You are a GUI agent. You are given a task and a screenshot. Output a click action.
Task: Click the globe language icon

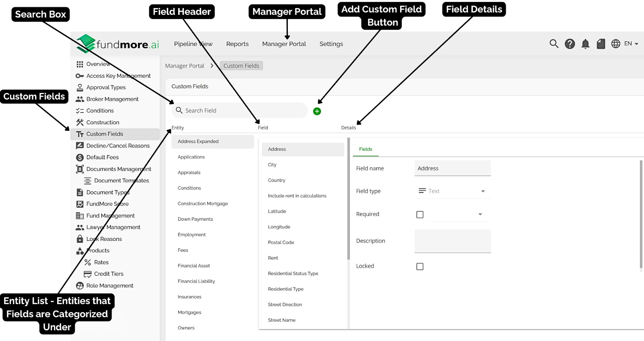(615, 44)
